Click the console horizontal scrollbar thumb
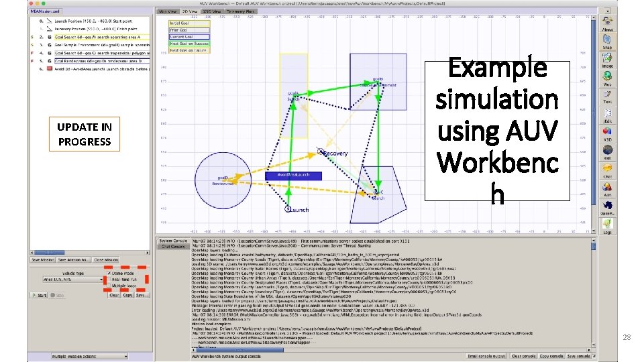The image size is (644, 362). click(x=239, y=350)
